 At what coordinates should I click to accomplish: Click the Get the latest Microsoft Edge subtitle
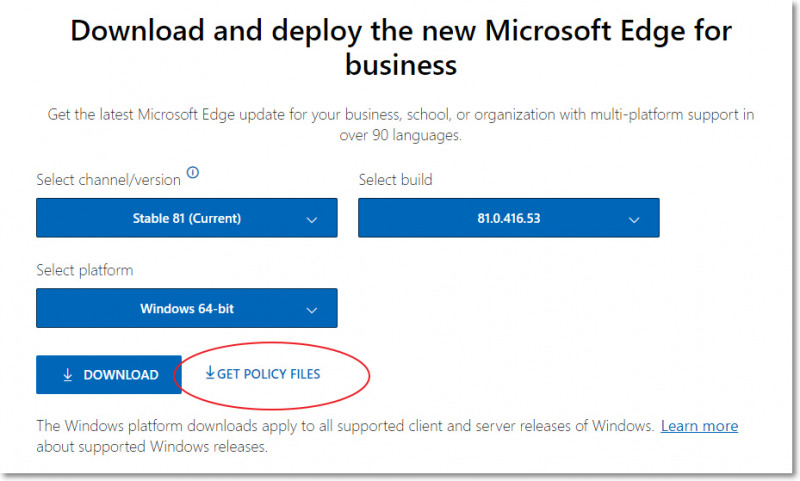401,114
